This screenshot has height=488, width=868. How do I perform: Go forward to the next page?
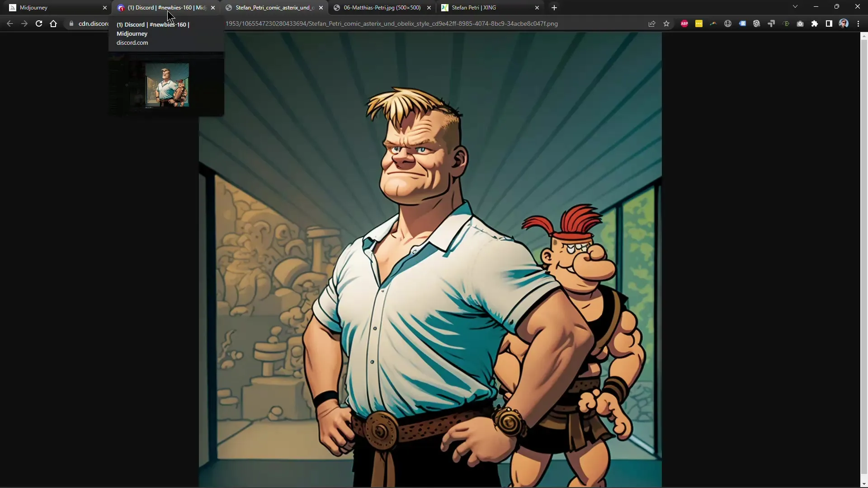coord(24,23)
